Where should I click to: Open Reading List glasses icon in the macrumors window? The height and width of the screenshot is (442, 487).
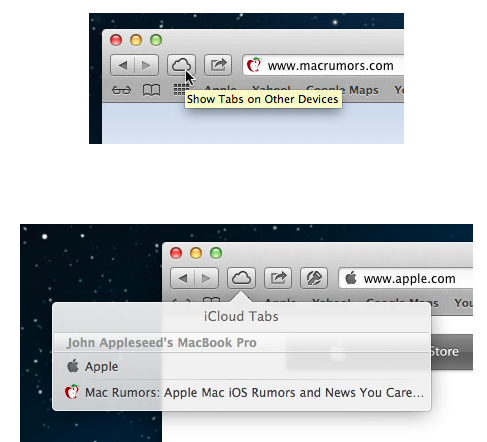[x=121, y=90]
